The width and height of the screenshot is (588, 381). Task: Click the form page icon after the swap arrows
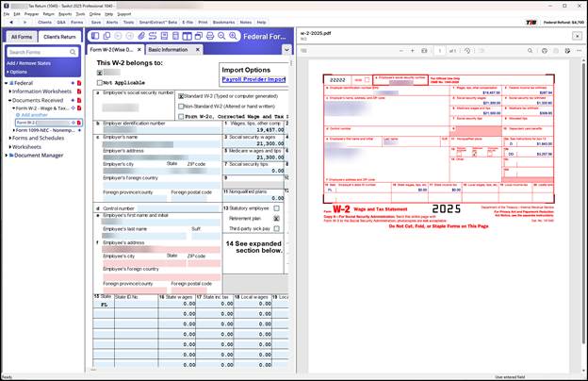pyautogui.click(x=164, y=36)
